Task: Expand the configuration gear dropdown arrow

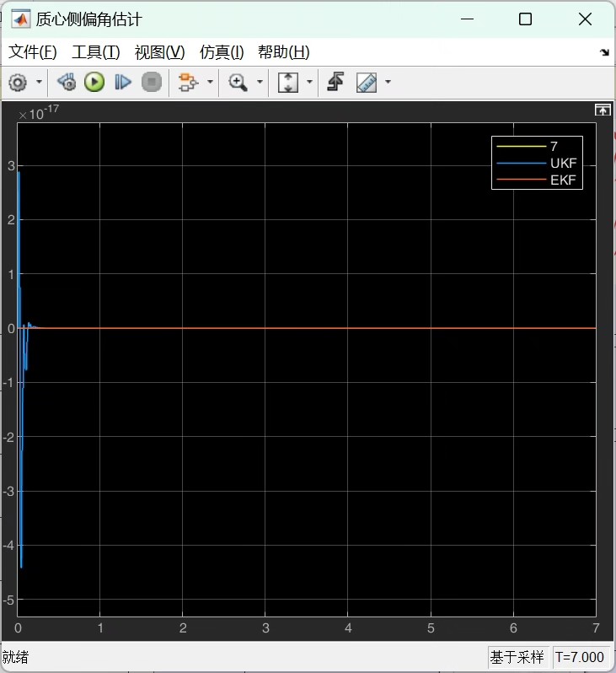Action: tap(39, 82)
